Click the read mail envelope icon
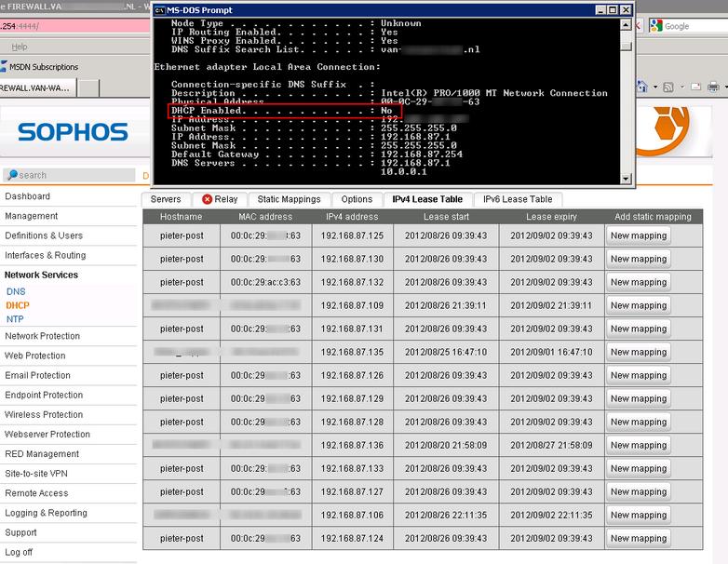The image size is (728, 564). [696, 87]
